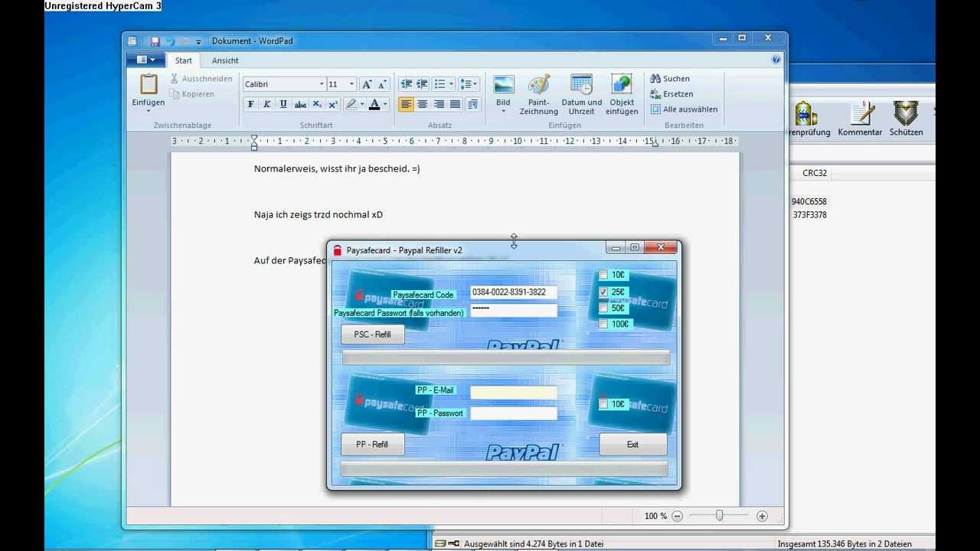Apply subscript formatting
Image resolution: width=980 pixels, height=551 pixels.
point(317,104)
